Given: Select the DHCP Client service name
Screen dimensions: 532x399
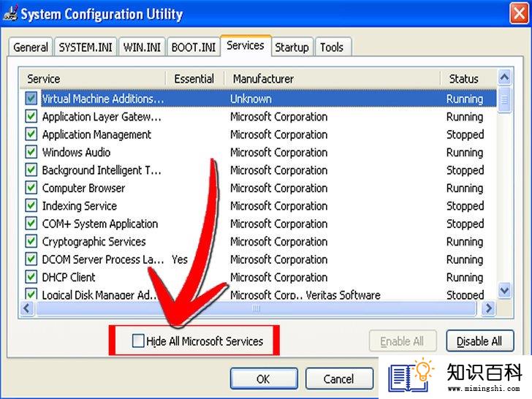Looking at the screenshot, I should point(69,277).
